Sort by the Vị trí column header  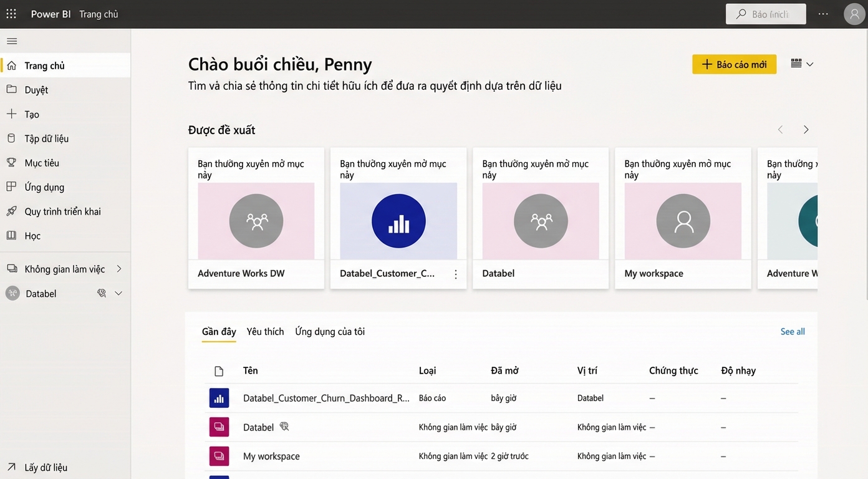point(587,370)
